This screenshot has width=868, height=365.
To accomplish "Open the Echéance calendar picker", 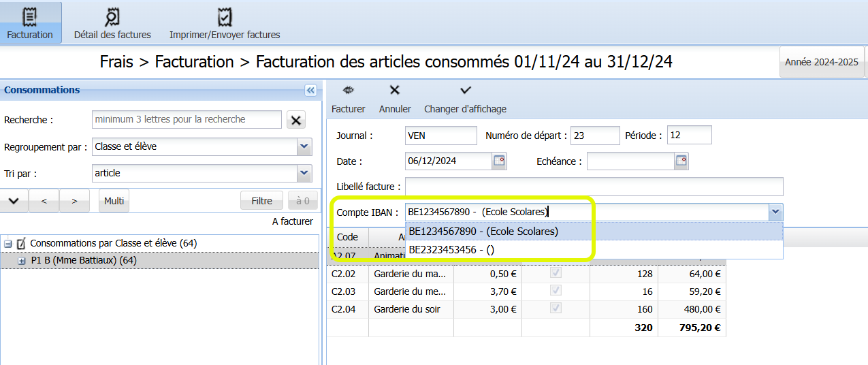I will [x=681, y=161].
